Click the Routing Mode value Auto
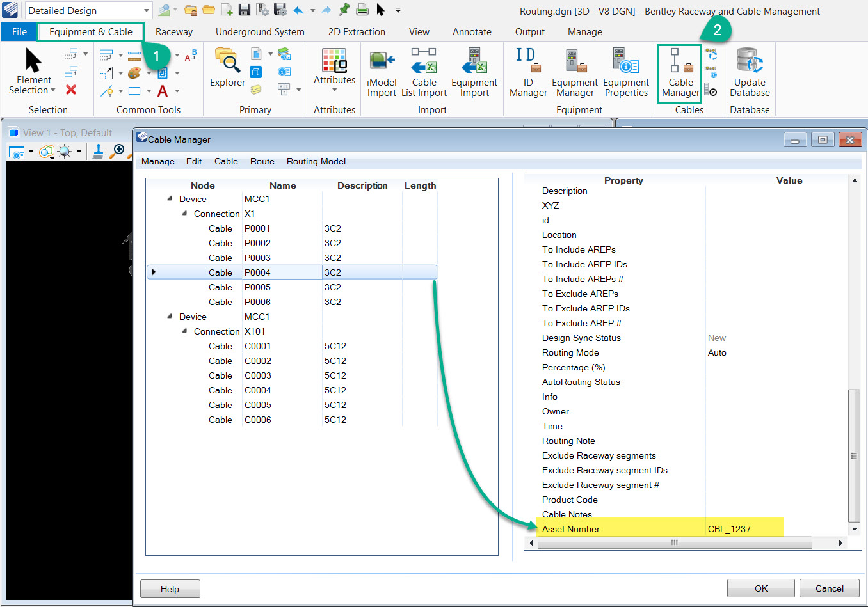 click(x=717, y=352)
